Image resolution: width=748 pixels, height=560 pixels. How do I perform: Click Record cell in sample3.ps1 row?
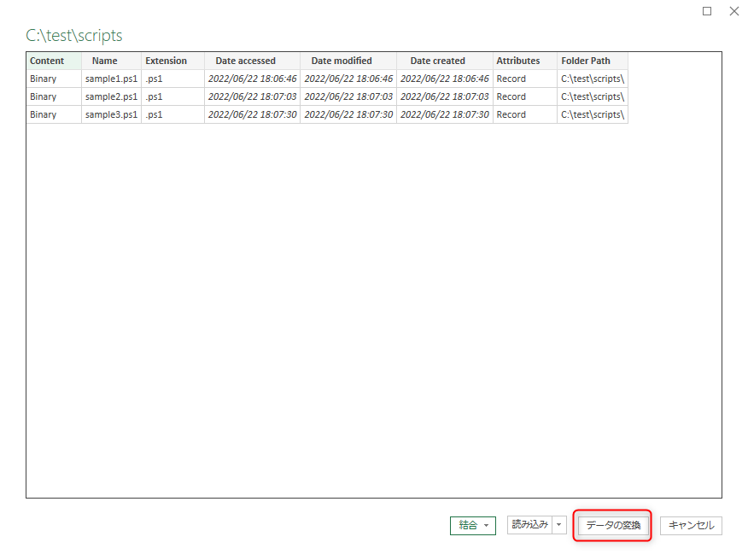pos(525,114)
